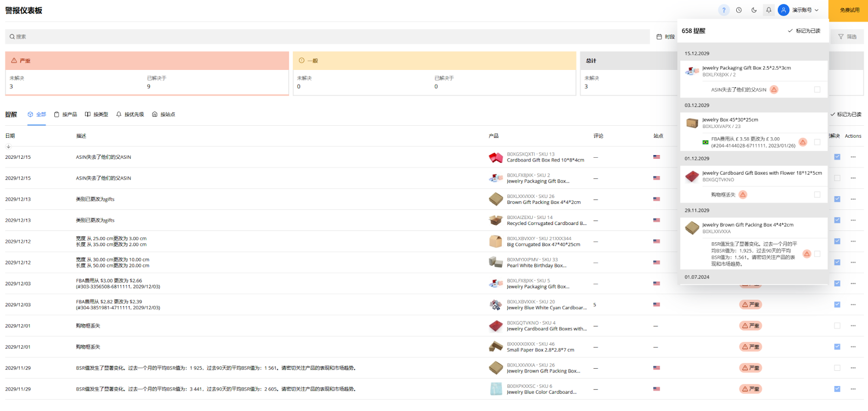The image size is (868, 411).
Task: Click warning icon beside 购物框丢失 notification
Action: [x=743, y=195]
